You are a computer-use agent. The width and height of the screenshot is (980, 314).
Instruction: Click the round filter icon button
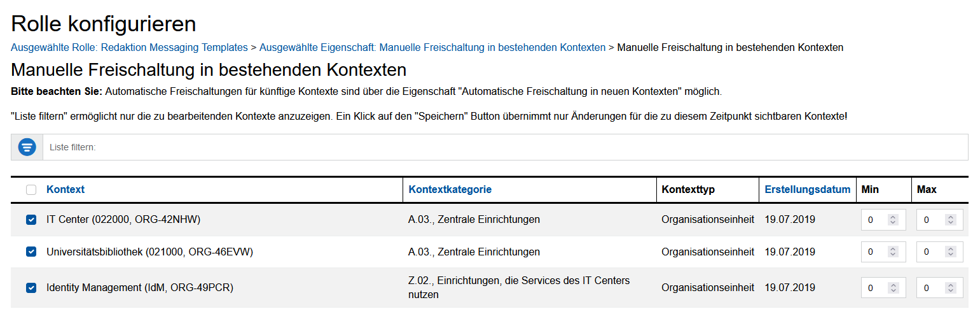27,147
